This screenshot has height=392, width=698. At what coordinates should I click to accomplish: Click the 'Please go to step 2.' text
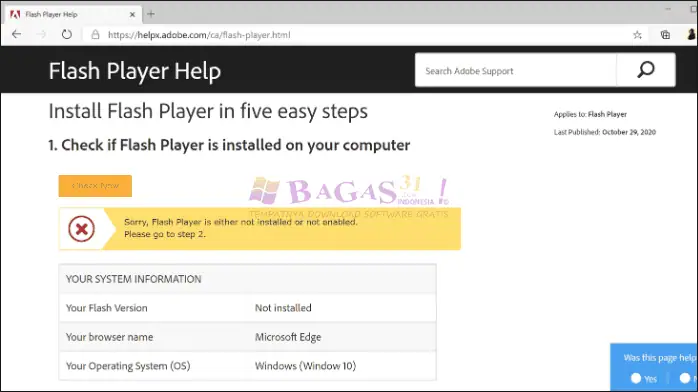165,234
